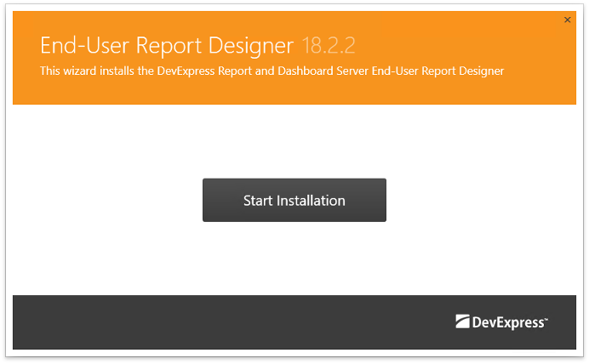The height and width of the screenshot is (364, 589).
Task: Click the DevExpress logo in footer
Action: [501, 322]
